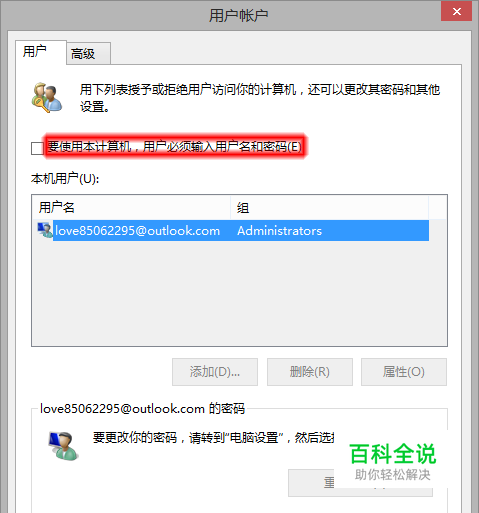Click the 用户帐户 title bar text
Viewport: 479px width, 513px height.
pyautogui.click(x=238, y=16)
